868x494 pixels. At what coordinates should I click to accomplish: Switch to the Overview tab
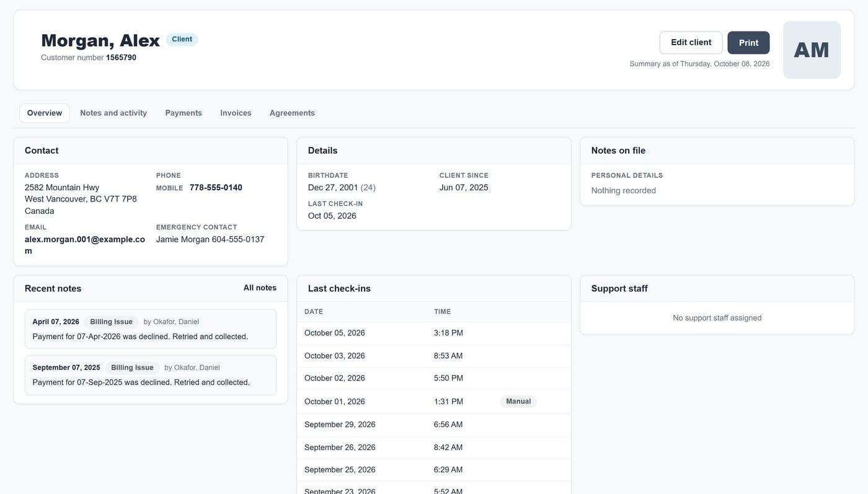45,113
